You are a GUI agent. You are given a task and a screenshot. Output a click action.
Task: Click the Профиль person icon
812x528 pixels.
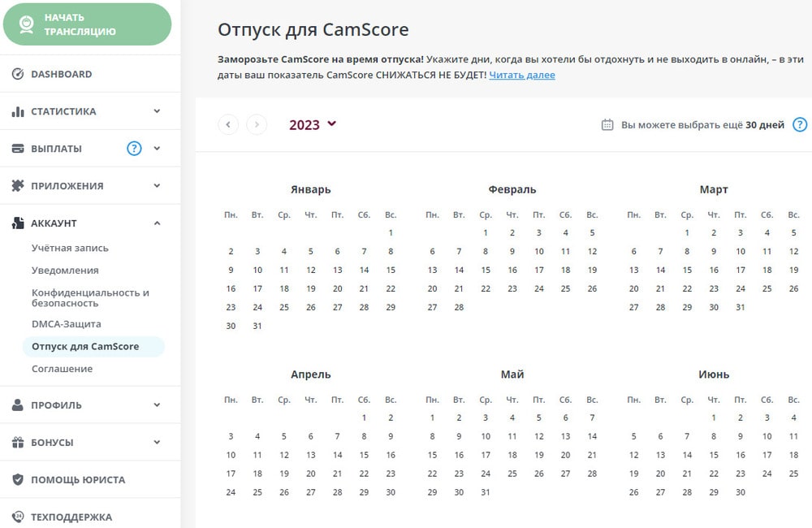(18, 405)
